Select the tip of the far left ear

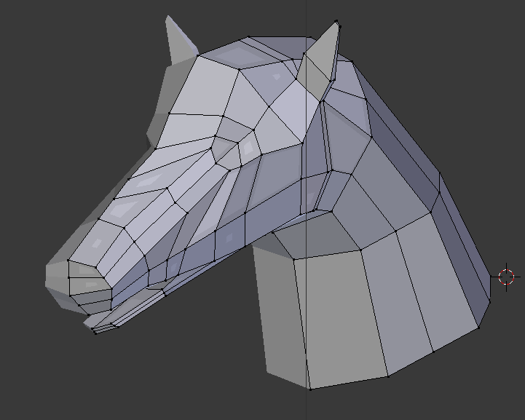click(167, 17)
